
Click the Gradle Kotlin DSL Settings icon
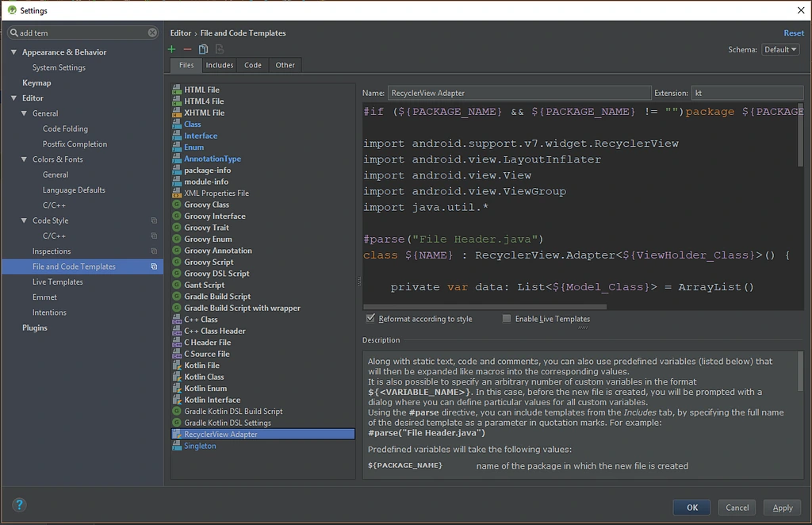[x=177, y=423]
